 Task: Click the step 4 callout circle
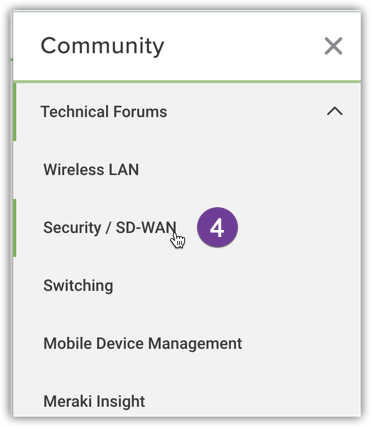(217, 227)
